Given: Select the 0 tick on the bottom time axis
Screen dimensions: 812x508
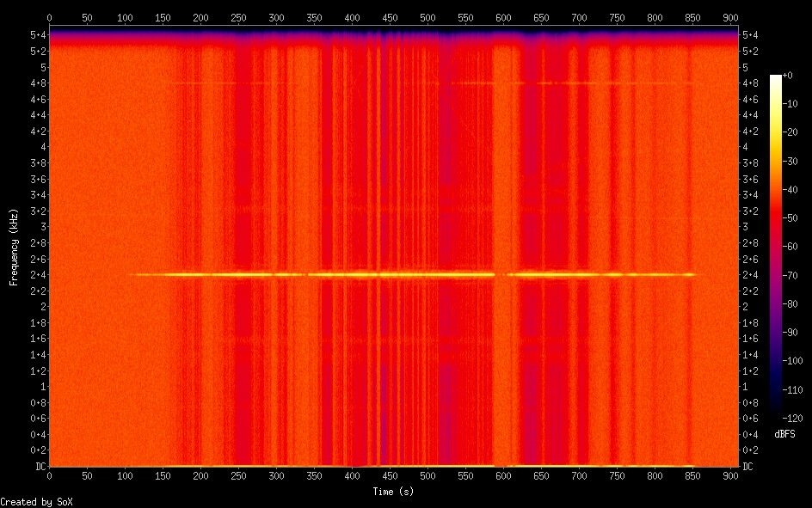Looking at the screenshot, I should pyautogui.click(x=49, y=475).
